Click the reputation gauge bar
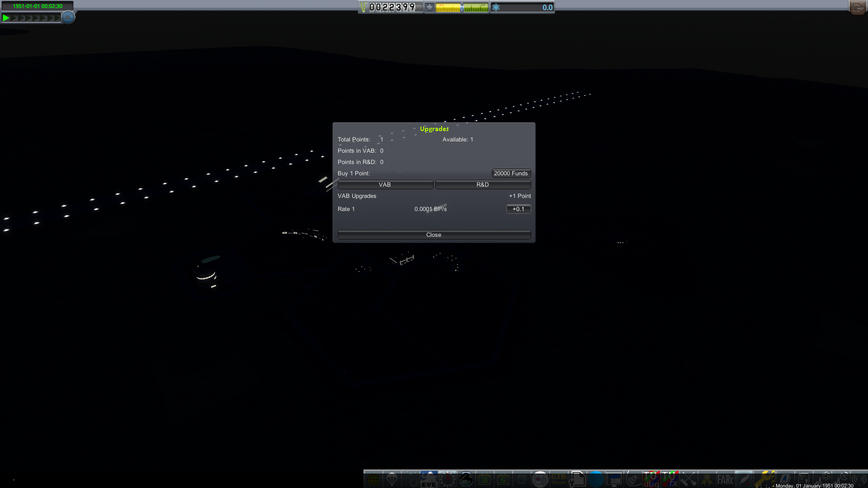The width and height of the screenshot is (868, 488). [x=462, y=8]
